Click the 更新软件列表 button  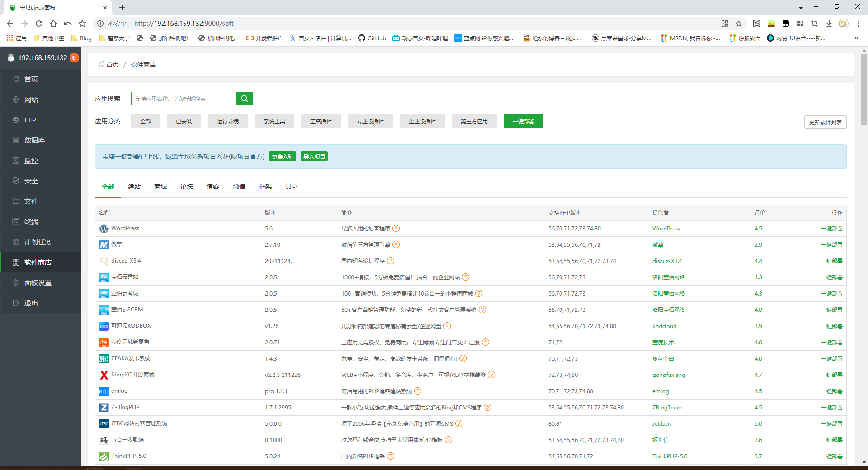(825, 122)
